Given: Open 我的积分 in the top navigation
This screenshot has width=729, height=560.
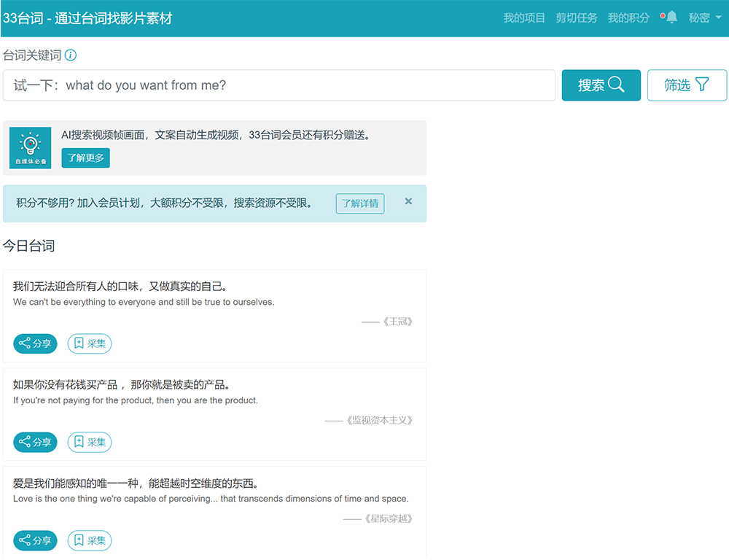Looking at the screenshot, I should point(628,18).
